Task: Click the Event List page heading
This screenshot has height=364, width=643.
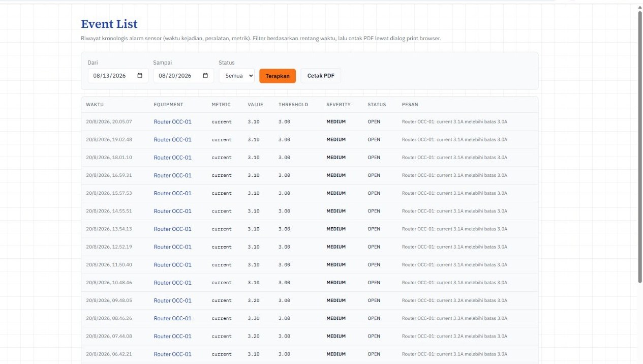Action: point(109,24)
